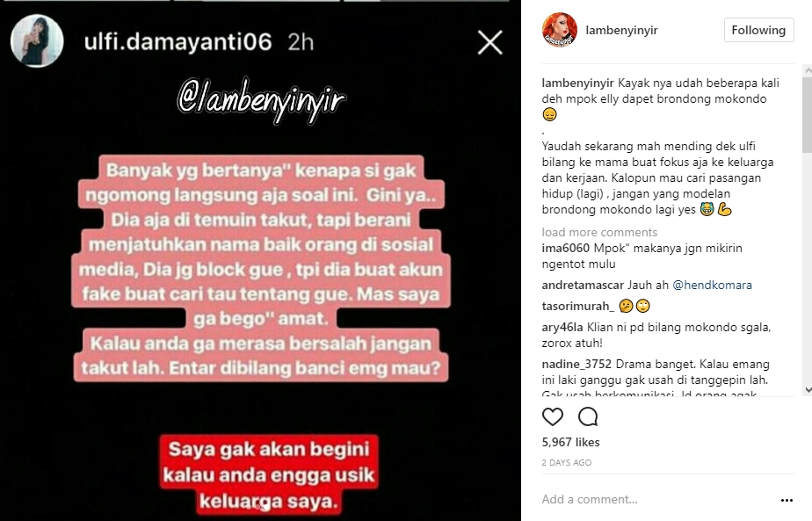Expand load more comments
Viewport: 812px width, 521px height.
pos(599,232)
